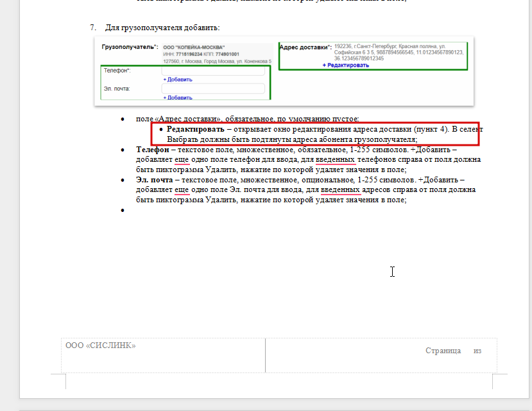Click the heading "Для грузополучателя добавить:"

162,28
